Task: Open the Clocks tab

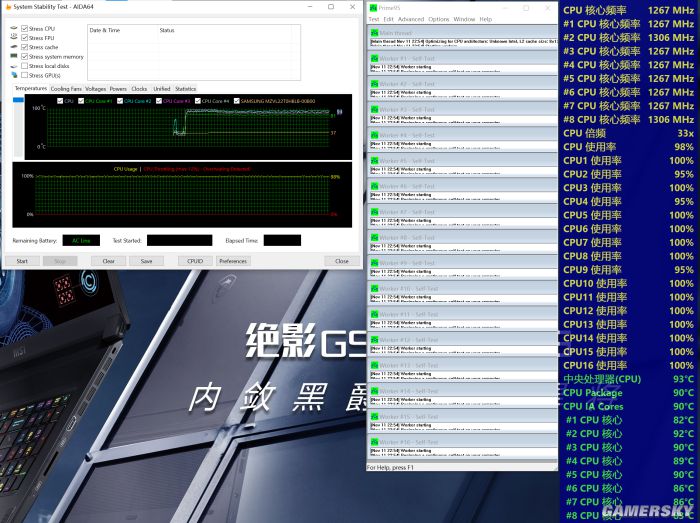Action: (139, 89)
